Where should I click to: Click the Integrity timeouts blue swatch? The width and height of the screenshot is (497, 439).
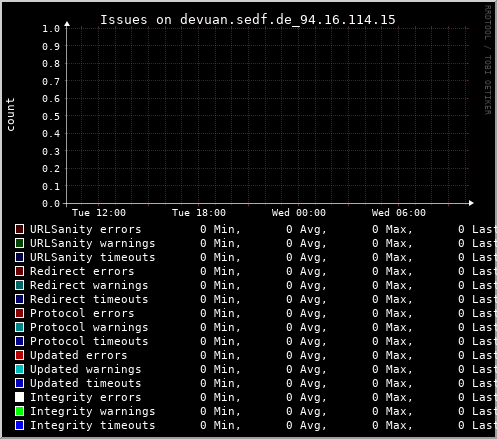[x=20, y=425]
